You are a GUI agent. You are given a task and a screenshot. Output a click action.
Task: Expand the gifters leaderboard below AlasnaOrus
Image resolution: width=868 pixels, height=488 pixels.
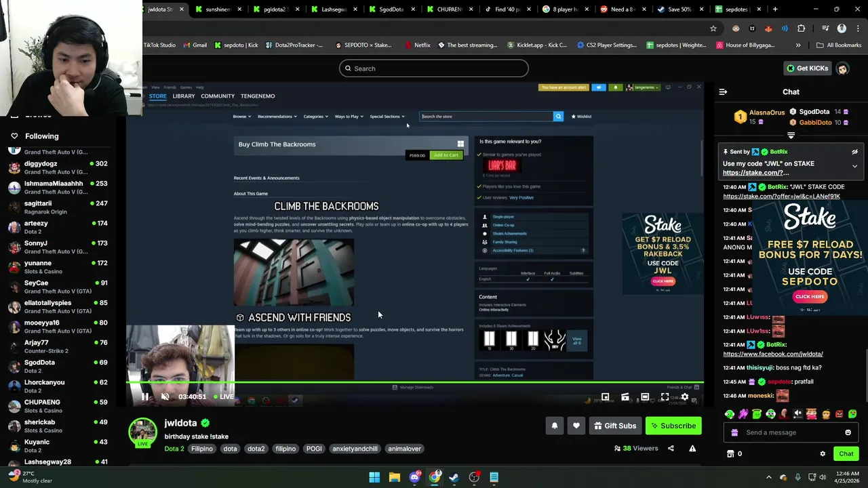(x=791, y=136)
